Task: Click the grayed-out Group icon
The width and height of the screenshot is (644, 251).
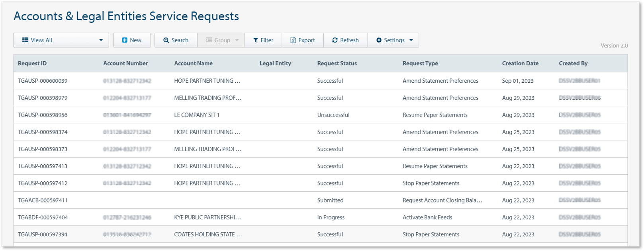Action: [209, 40]
